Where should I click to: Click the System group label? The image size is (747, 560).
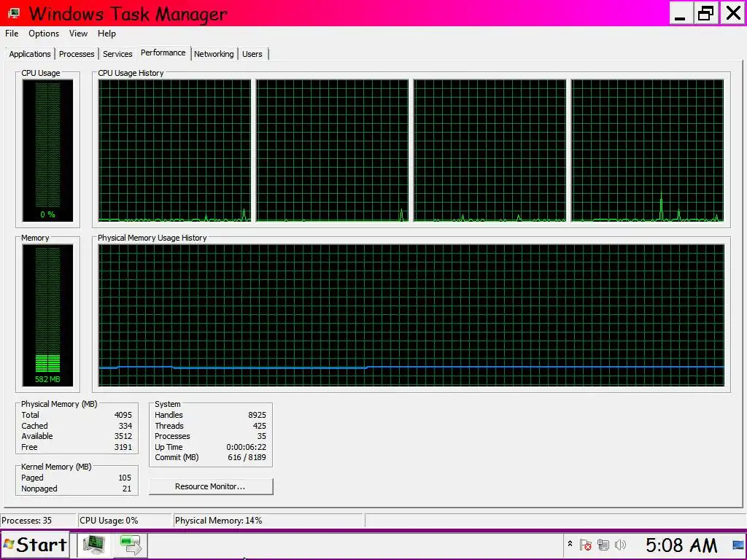(x=168, y=404)
